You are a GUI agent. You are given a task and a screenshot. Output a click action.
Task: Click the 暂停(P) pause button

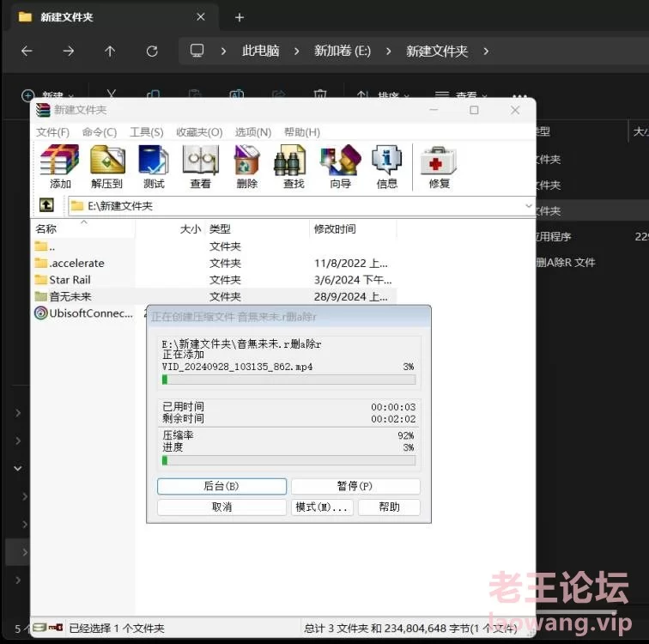(355, 486)
